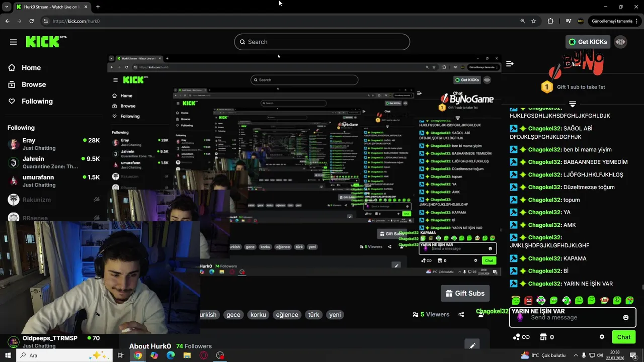
Task: Open File Explorer from taskbar
Action: click(x=187, y=355)
